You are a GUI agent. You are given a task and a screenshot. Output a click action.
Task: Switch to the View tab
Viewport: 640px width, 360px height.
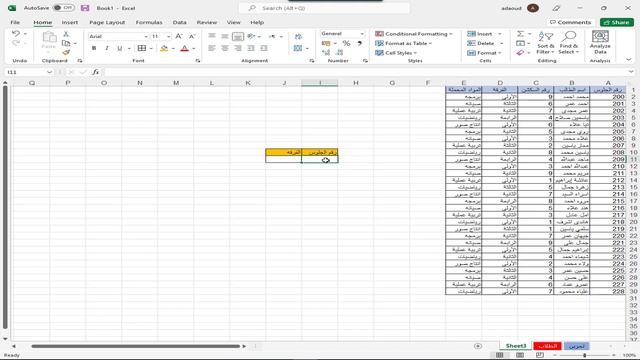point(233,22)
